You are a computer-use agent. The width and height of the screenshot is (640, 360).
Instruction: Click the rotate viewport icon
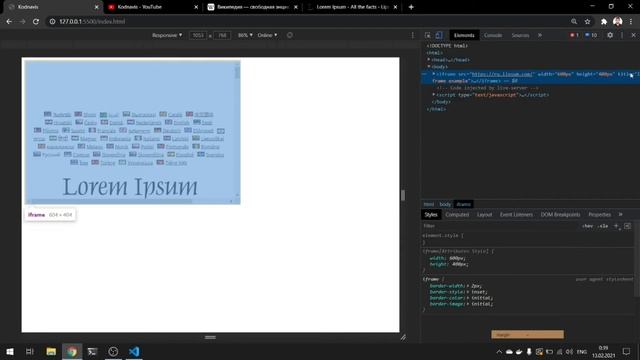[x=289, y=35]
